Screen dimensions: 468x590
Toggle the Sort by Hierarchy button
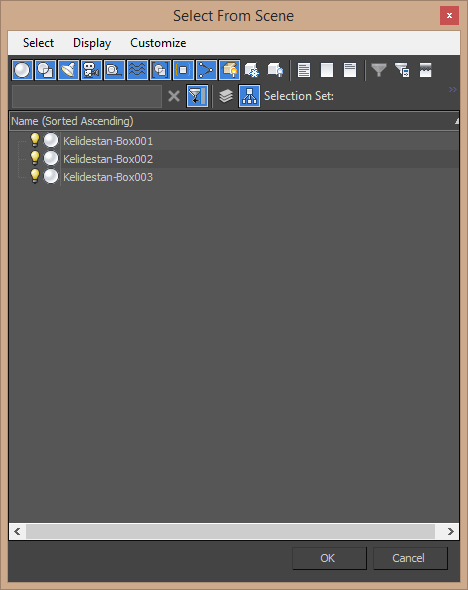tap(249, 96)
